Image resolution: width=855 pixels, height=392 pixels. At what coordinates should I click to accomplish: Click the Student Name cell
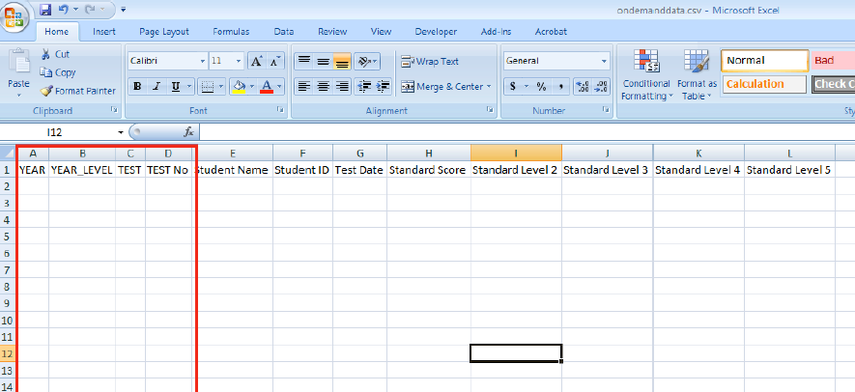(233, 170)
